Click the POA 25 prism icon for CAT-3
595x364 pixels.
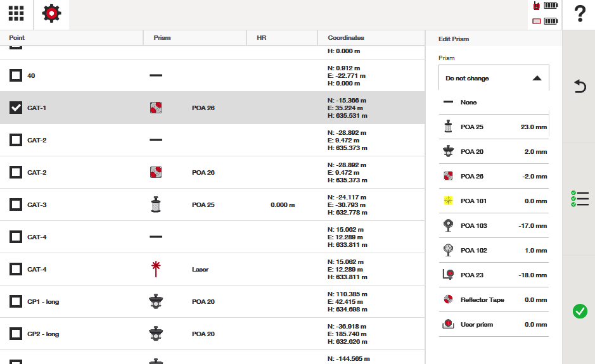[x=156, y=204]
